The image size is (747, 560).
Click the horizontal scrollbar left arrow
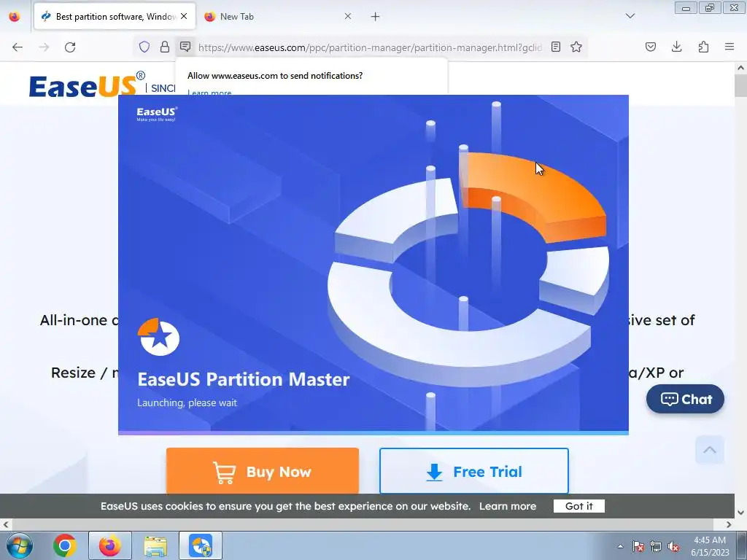tap(5, 525)
